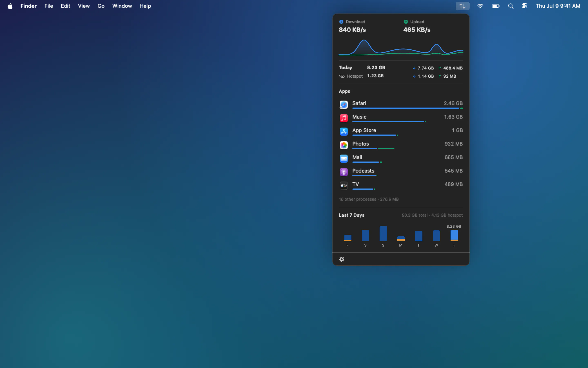Click the Podcasts app icon

click(x=344, y=172)
